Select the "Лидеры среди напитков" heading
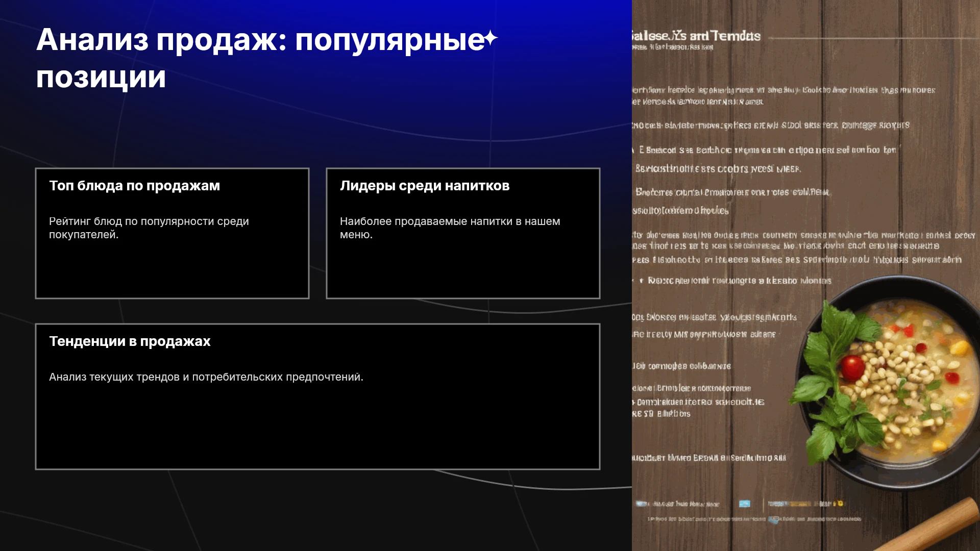The height and width of the screenshot is (551, 980). [x=425, y=186]
